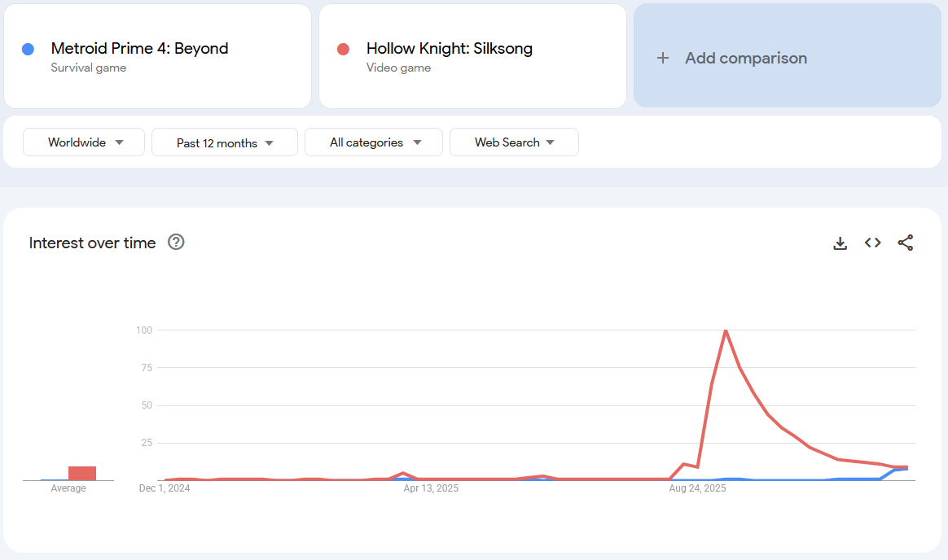The image size is (948, 560).
Task: Click the Add comparison card
Action: point(788,55)
